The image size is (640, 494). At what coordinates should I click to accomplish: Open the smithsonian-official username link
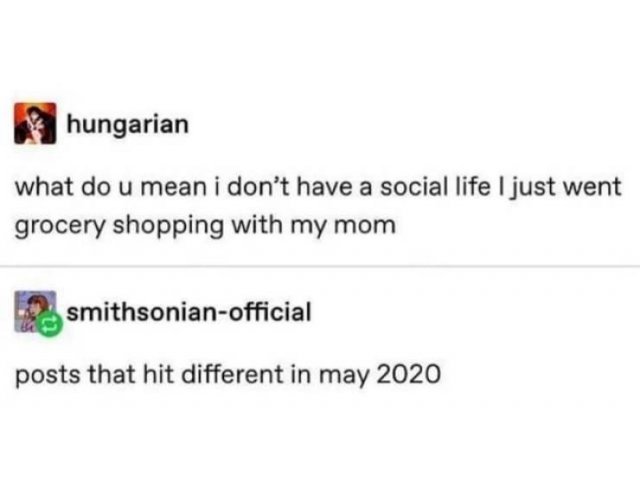click(x=189, y=312)
